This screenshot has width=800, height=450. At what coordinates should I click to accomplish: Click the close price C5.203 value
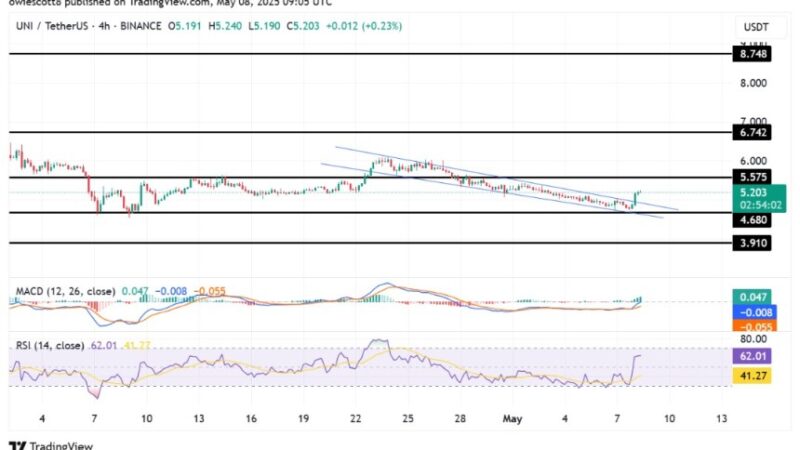[x=303, y=26]
